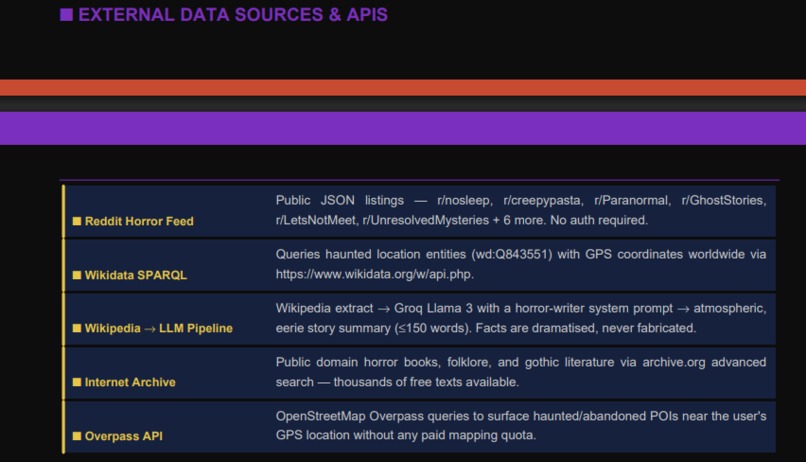This screenshot has height=462, width=806.
Task: Click the 'r/creepypasta' text
Action: pos(543,200)
